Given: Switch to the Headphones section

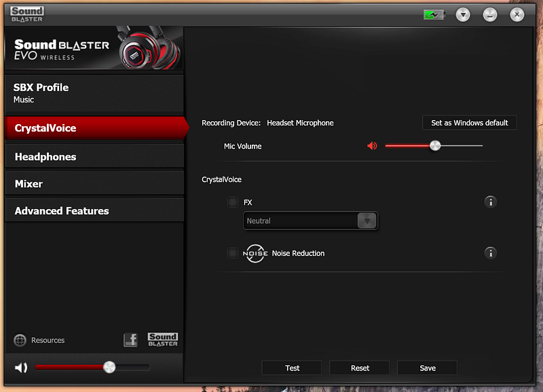Looking at the screenshot, I should point(94,157).
